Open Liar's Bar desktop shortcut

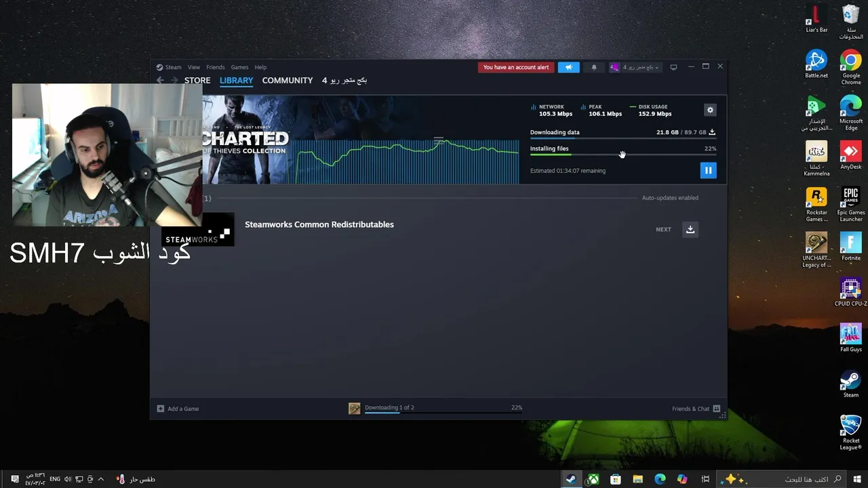tap(816, 19)
